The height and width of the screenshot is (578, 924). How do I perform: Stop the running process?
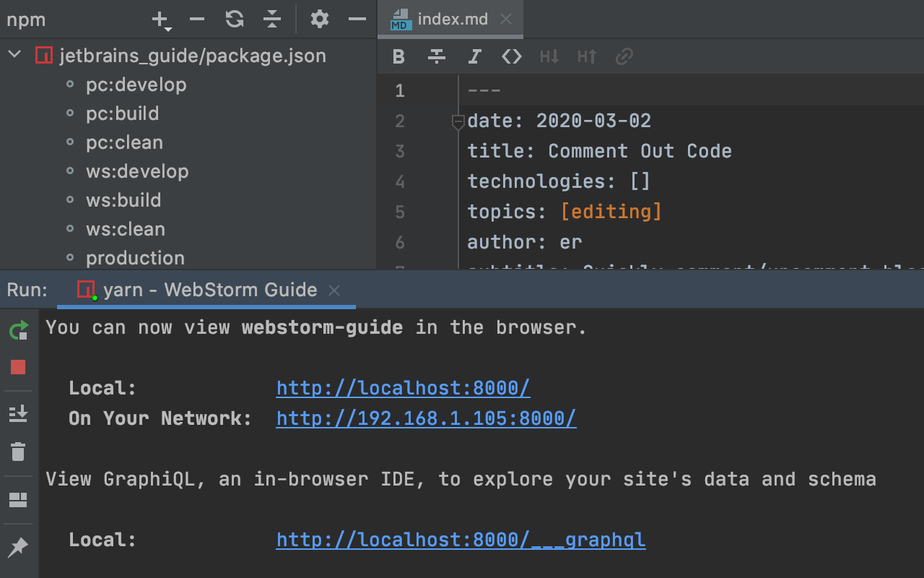pyautogui.click(x=18, y=367)
